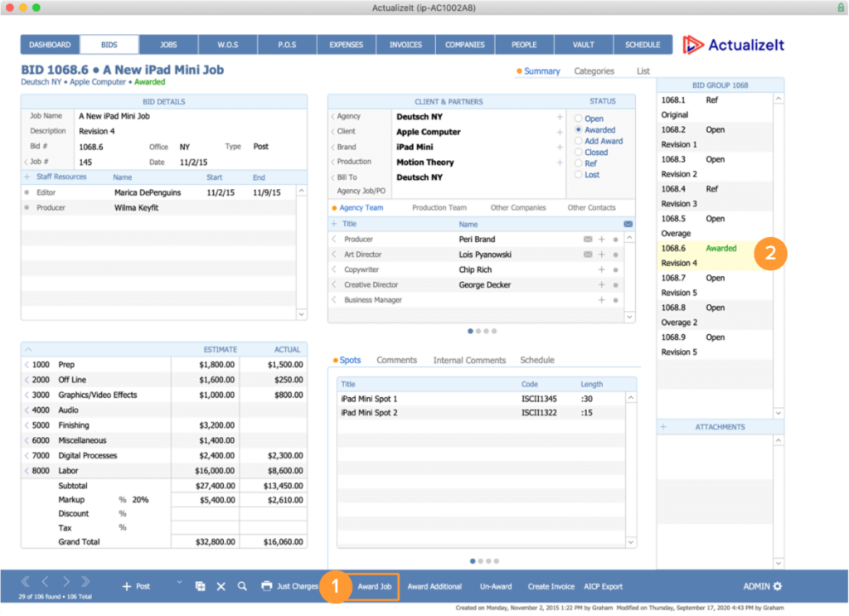Add an attachment with the plus icon
The image size is (849, 616).
click(x=663, y=428)
